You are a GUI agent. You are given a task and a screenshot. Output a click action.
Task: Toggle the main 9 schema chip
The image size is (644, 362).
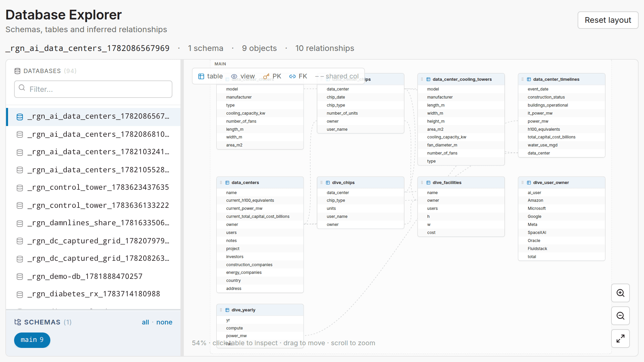tap(32, 340)
